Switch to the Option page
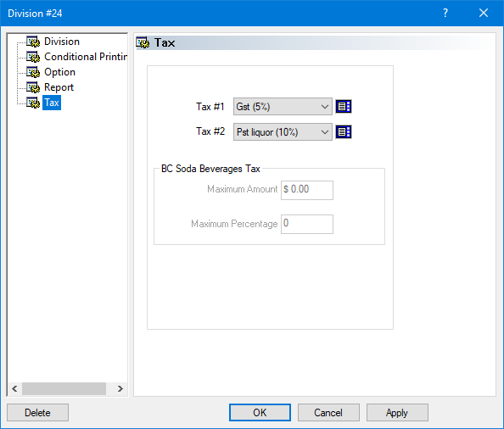 point(59,72)
